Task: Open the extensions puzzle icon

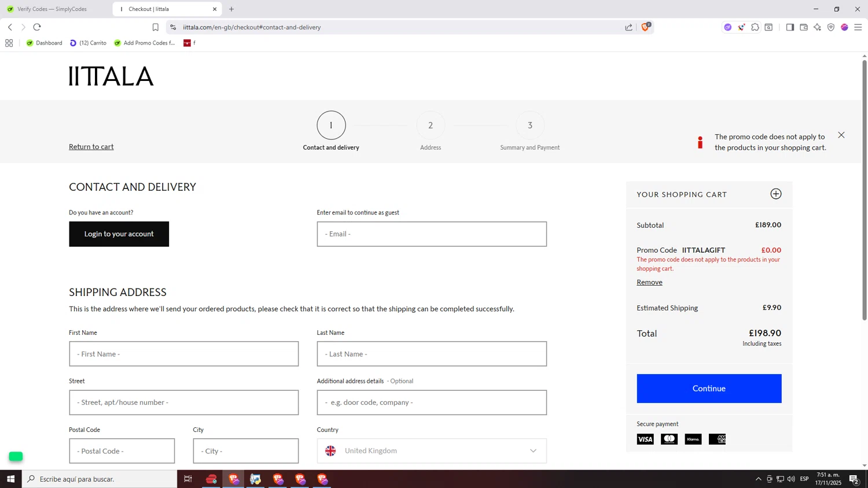Action: pos(755,27)
